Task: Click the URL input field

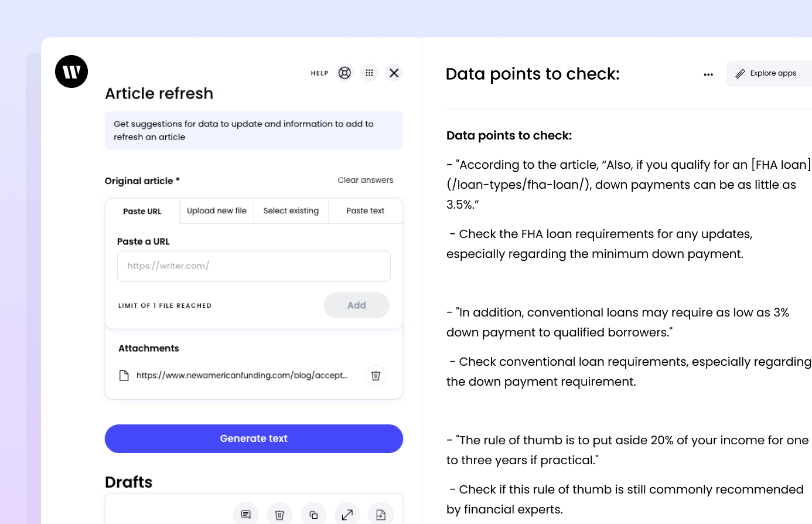Action: (254, 266)
